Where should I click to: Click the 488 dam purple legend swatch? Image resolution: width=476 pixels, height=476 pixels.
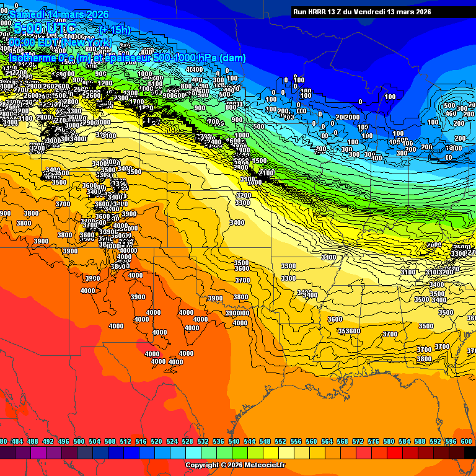(33, 453)
